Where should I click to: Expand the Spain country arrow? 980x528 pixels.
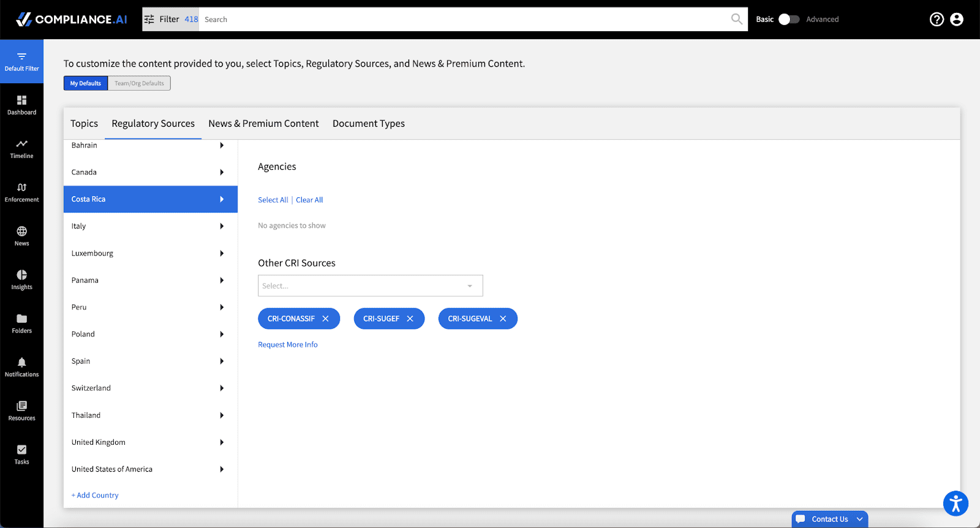coord(222,361)
